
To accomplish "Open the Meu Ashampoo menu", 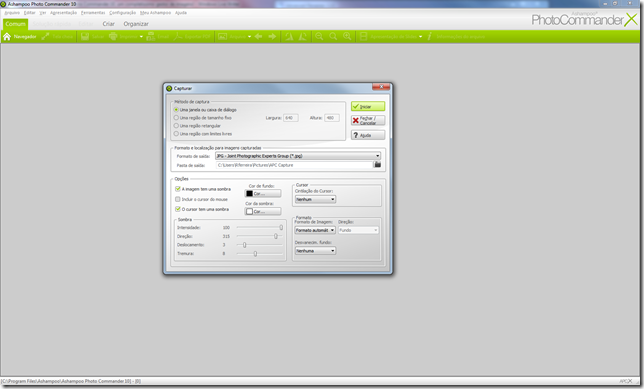I will click(x=155, y=13).
